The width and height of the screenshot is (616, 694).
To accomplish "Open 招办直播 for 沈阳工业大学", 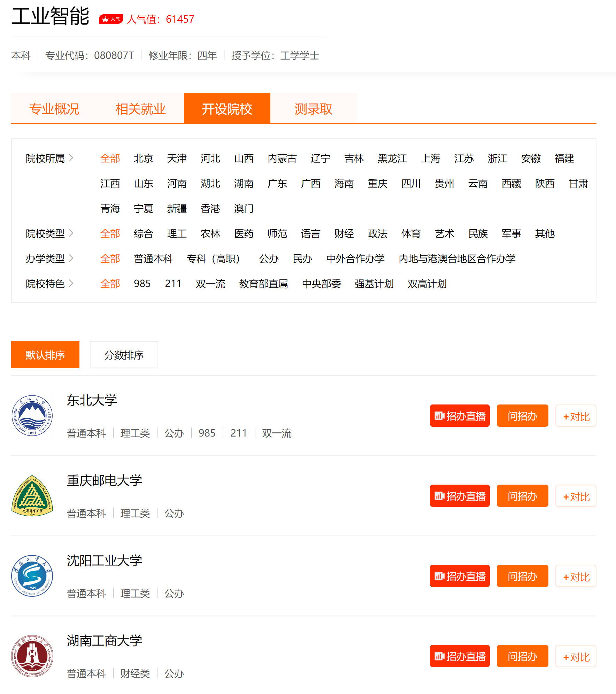I will point(460,576).
